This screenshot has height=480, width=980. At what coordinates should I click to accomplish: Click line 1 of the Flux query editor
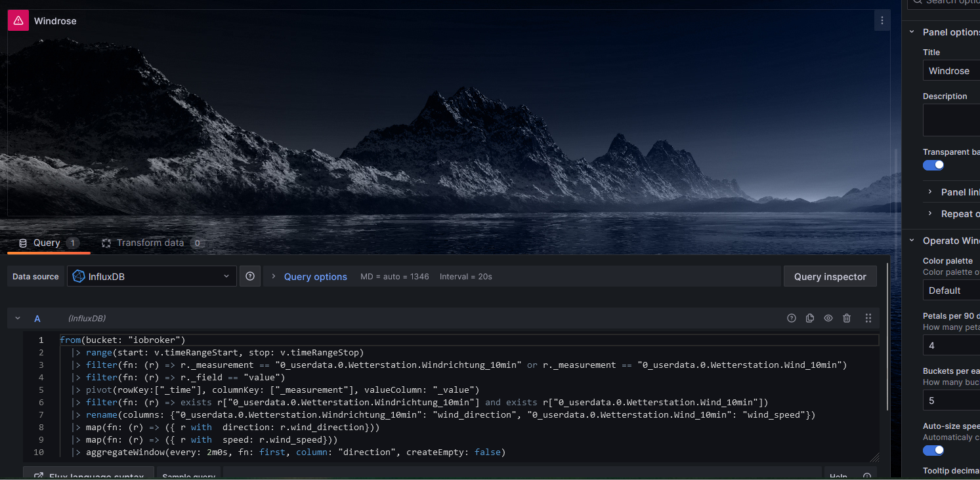(x=469, y=340)
